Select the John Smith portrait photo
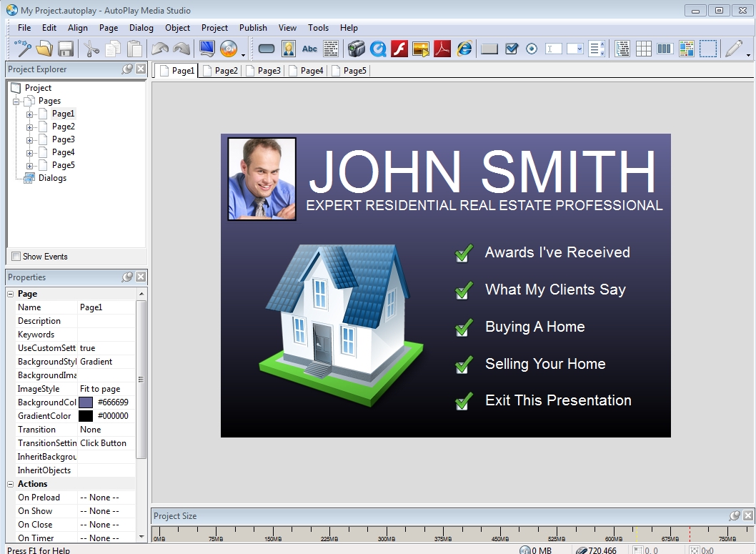The height and width of the screenshot is (554, 756). click(262, 179)
